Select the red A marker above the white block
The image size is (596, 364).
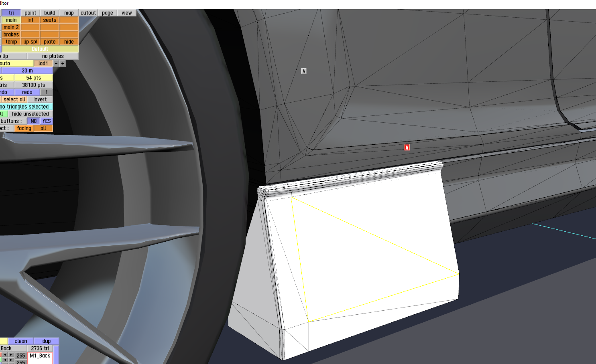(407, 148)
